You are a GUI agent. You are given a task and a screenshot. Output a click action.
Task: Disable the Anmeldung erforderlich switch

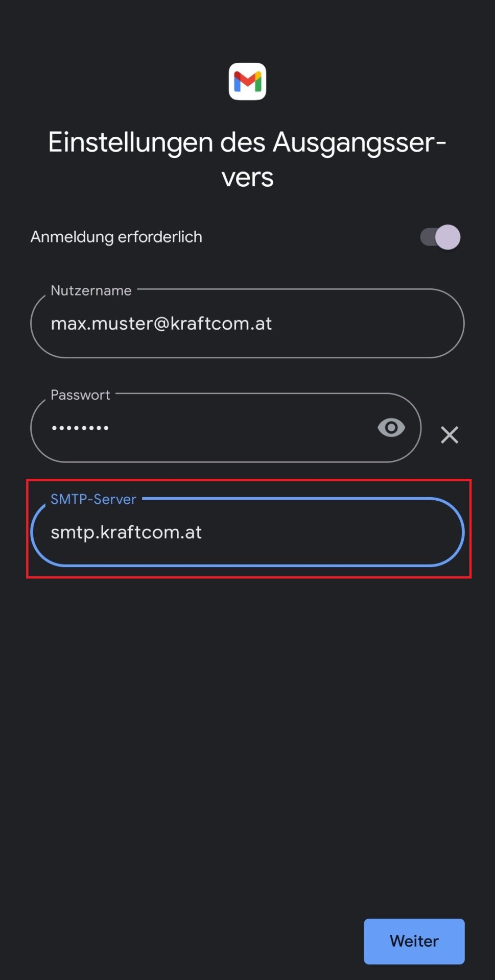[440, 237]
